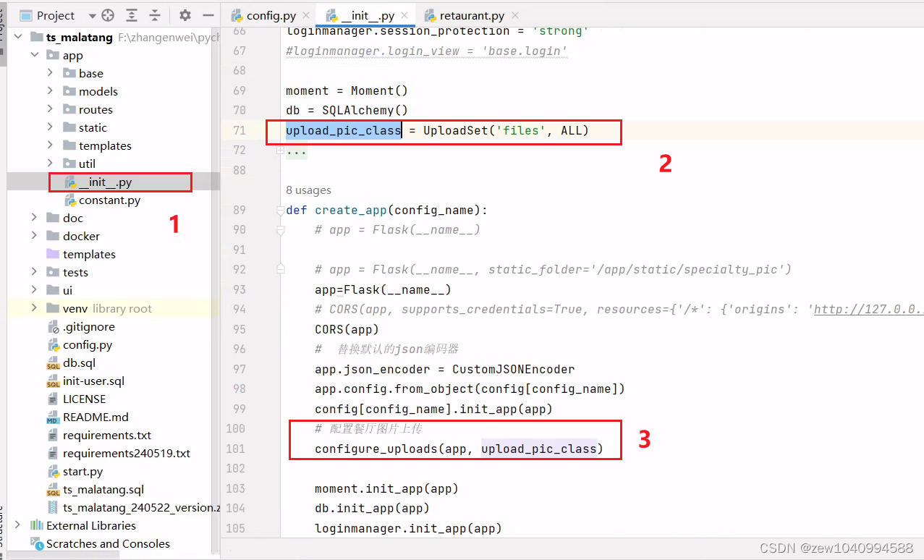Select .gitignore file

click(88, 326)
